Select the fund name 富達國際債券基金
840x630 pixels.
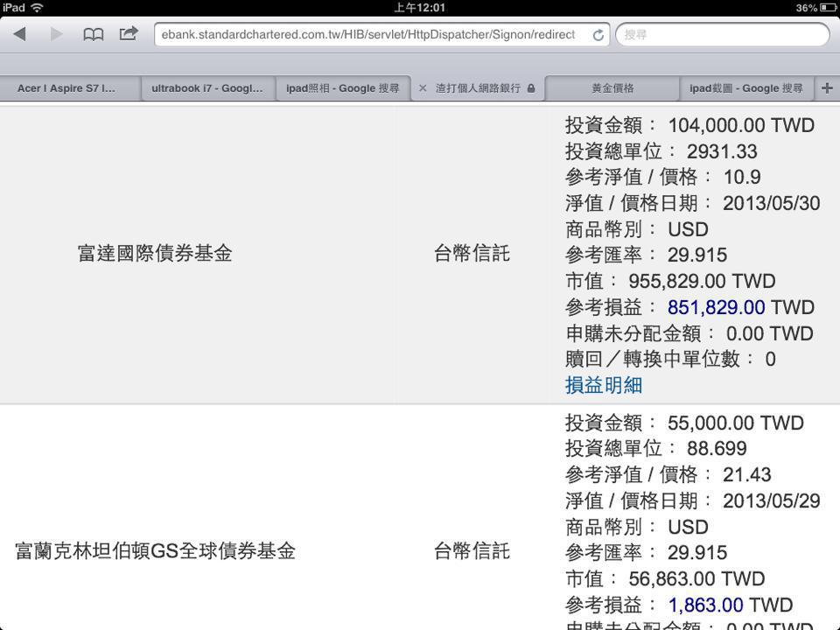click(155, 254)
